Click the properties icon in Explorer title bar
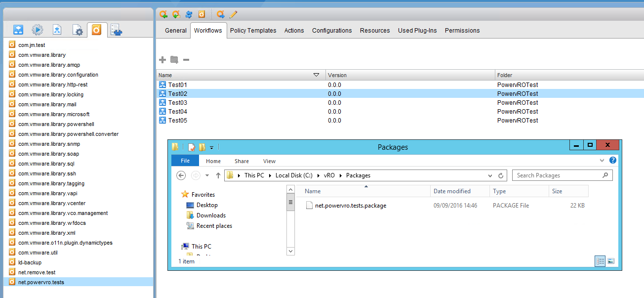644x298 pixels. [191, 147]
